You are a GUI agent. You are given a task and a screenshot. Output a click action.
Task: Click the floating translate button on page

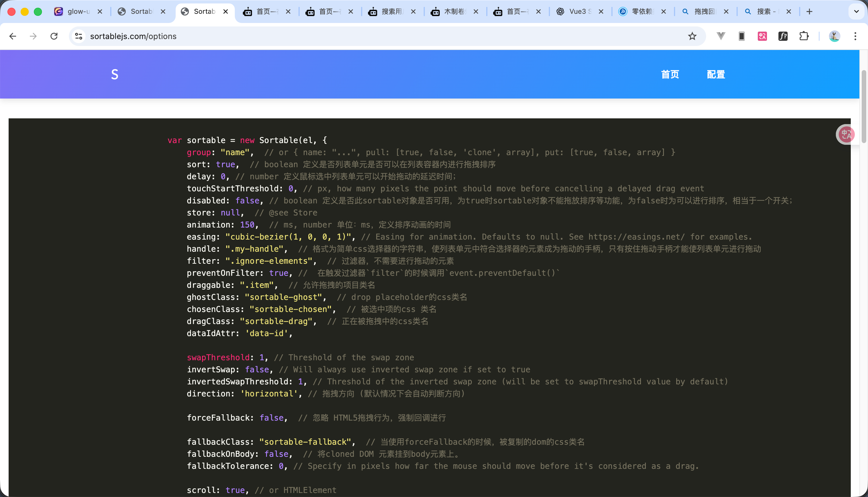coord(846,134)
